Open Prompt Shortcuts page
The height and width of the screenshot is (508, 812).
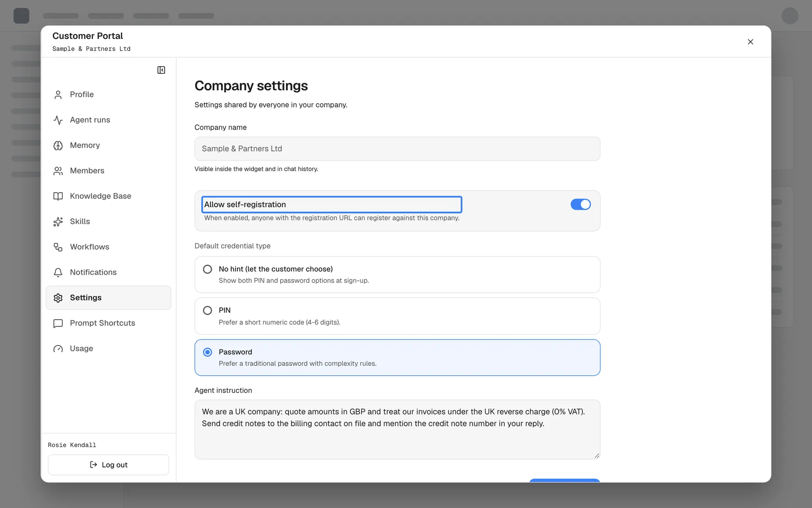click(108, 323)
